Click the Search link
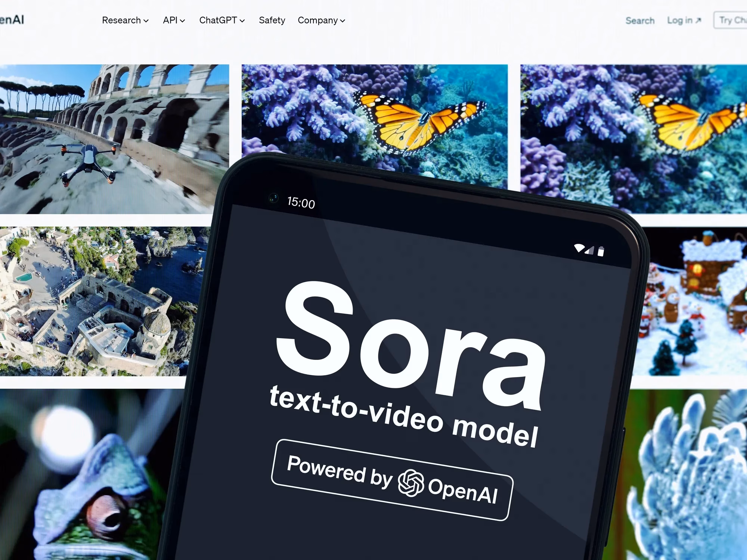Viewport: 747px width, 560px height. coord(640,21)
